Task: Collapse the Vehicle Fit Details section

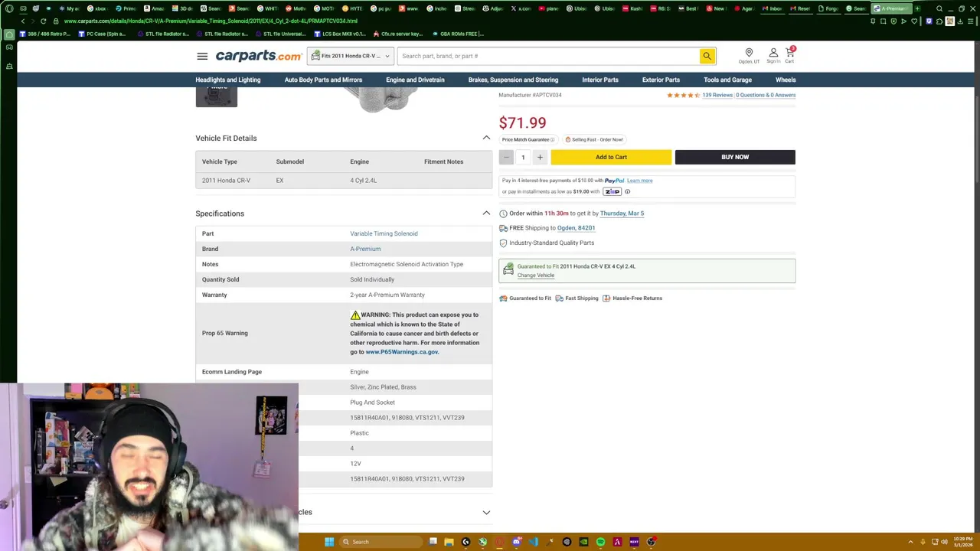Action: click(486, 138)
